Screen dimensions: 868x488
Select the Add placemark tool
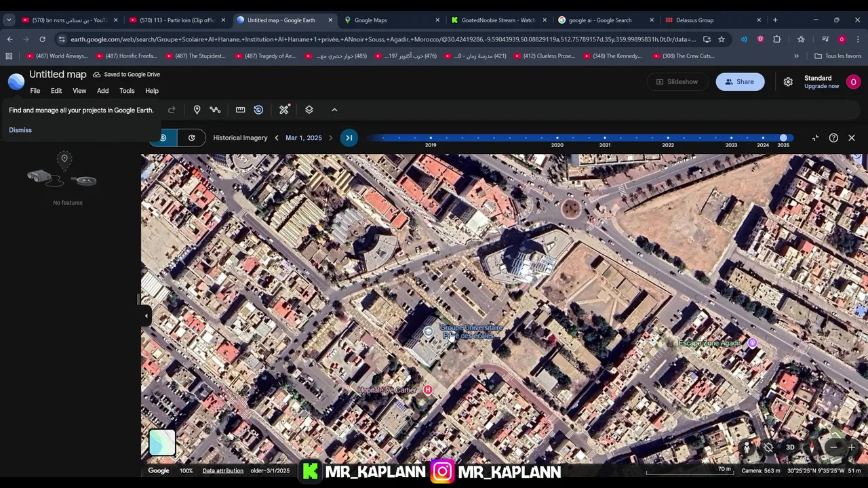click(197, 110)
